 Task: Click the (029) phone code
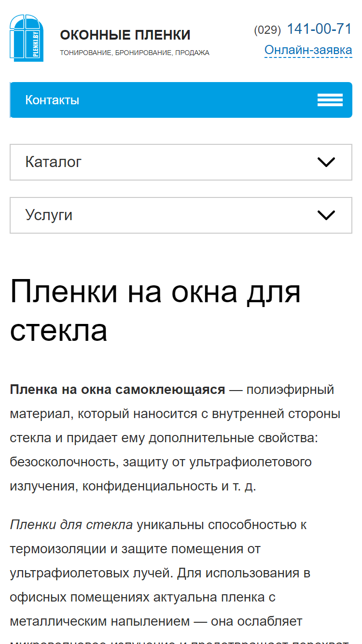tap(267, 30)
